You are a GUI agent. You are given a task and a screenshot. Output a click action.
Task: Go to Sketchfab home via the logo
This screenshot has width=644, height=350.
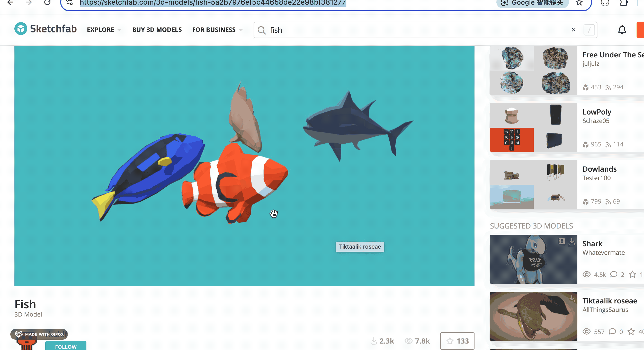[x=46, y=29]
